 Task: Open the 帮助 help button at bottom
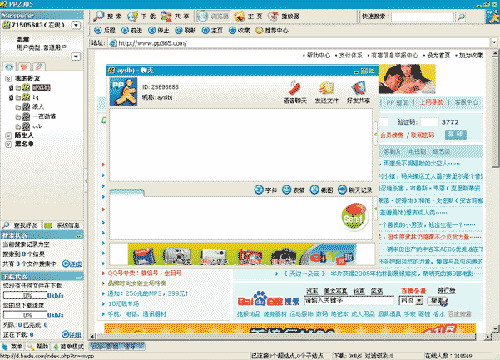pos(38,346)
